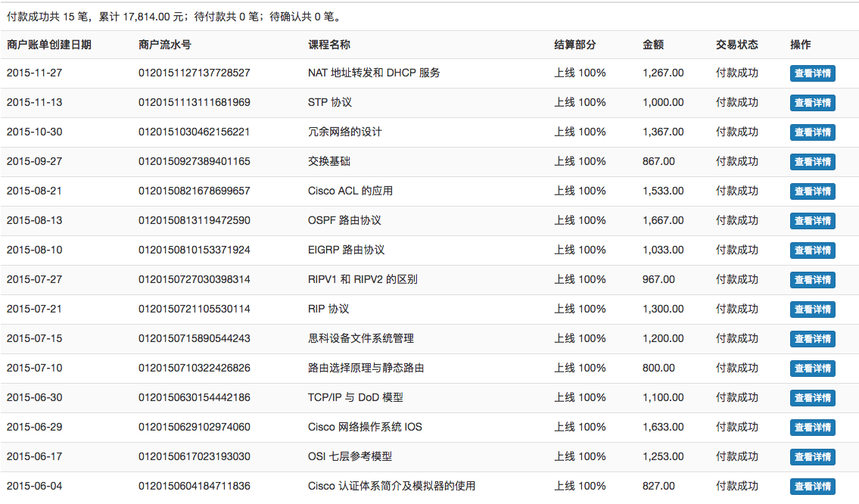The image size is (859, 504).
Task: Click course name EIGRP 路由协议
Action: [346, 250]
